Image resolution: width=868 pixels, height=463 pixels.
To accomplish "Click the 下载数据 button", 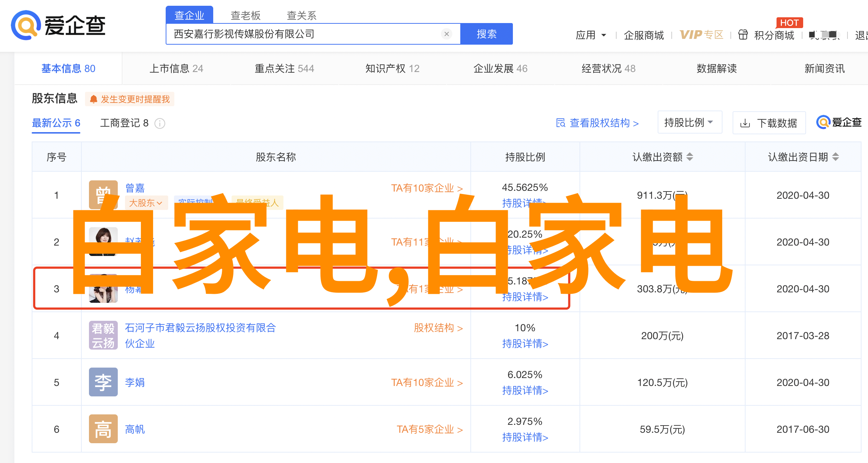I will pyautogui.click(x=769, y=123).
